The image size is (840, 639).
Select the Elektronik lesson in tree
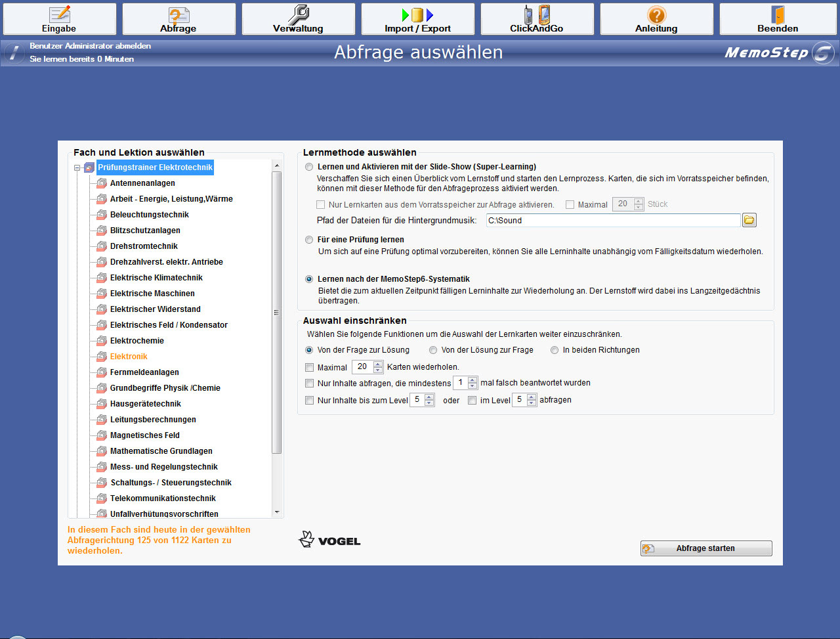coord(129,357)
